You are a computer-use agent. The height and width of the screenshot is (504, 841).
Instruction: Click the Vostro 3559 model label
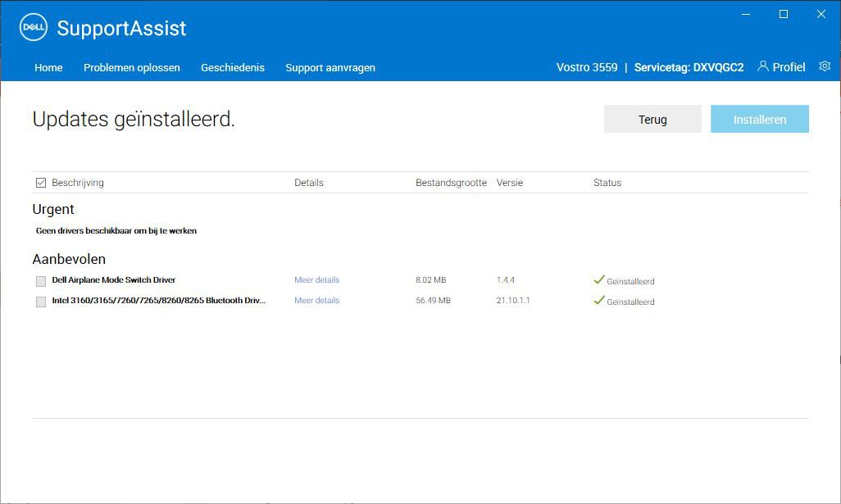(x=587, y=67)
